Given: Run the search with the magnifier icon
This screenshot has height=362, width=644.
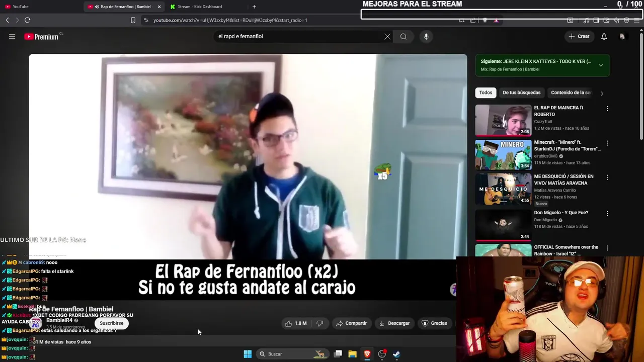Looking at the screenshot, I should (x=404, y=36).
